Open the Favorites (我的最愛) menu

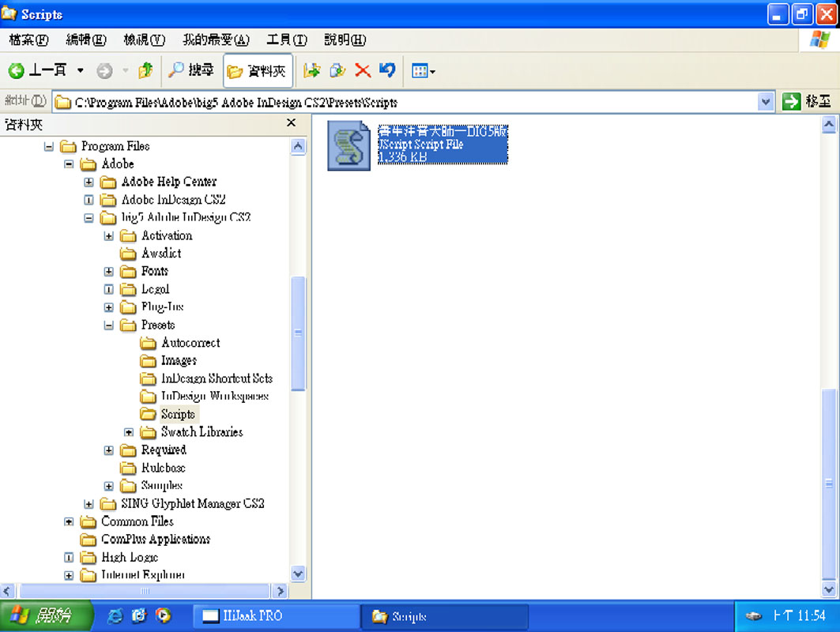[x=215, y=39]
